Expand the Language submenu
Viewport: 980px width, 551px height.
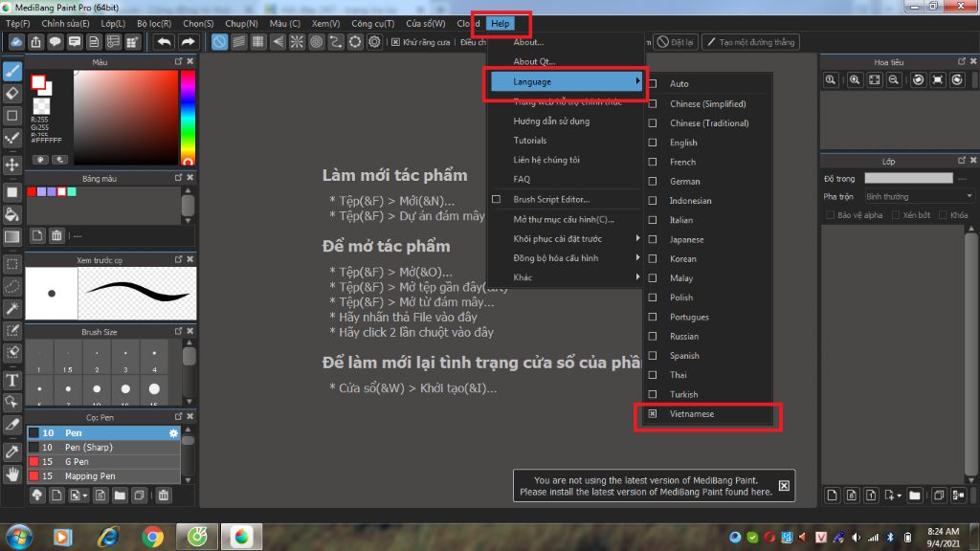[567, 82]
